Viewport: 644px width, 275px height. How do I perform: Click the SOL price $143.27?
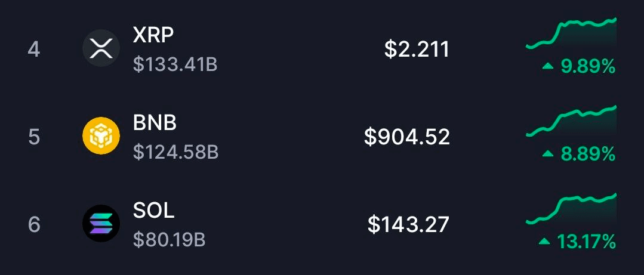[x=408, y=224]
